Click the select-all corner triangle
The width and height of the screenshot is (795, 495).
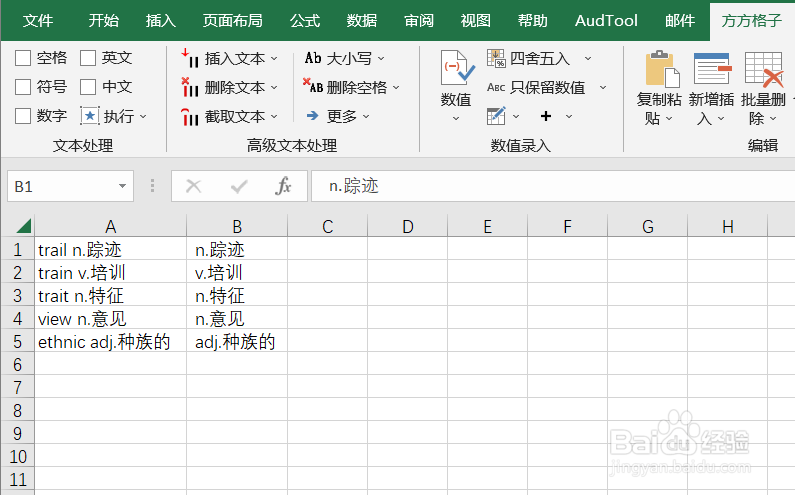(23, 226)
